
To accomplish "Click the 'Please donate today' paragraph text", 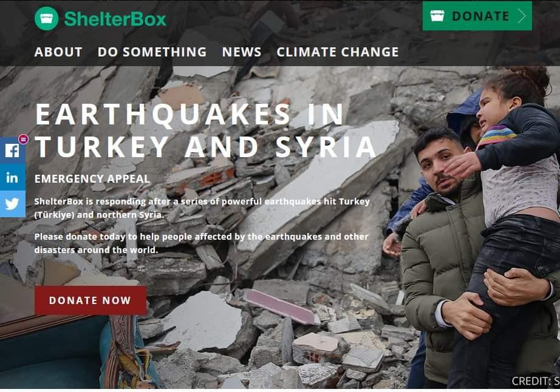I will pos(202,243).
